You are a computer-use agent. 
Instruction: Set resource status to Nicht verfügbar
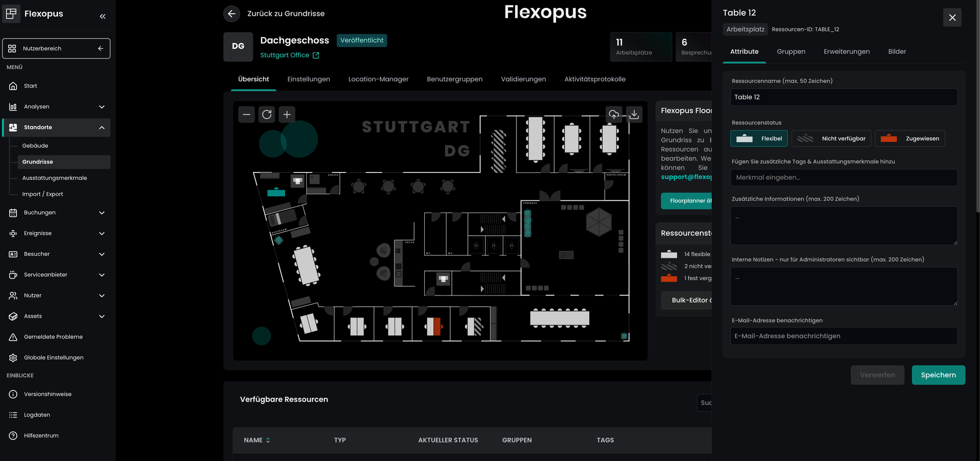pos(831,139)
